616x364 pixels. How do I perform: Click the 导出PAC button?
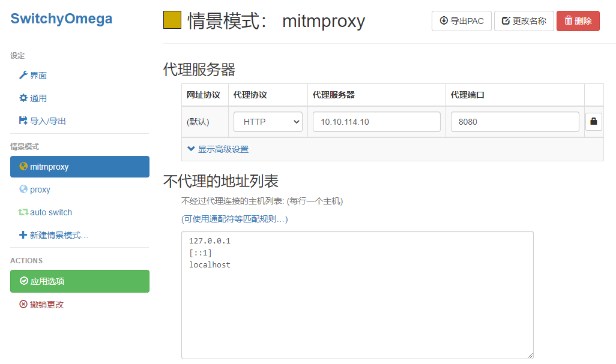coord(461,20)
